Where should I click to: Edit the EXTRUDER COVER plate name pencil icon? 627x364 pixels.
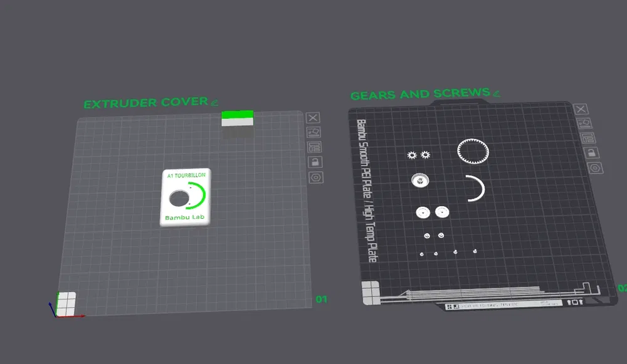point(214,102)
